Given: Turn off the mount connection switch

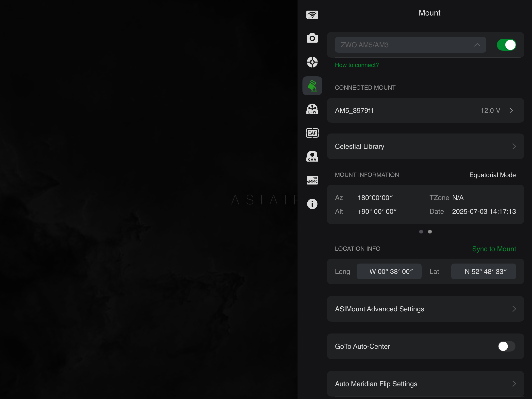Looking at the screenshot, I should 506,45.
